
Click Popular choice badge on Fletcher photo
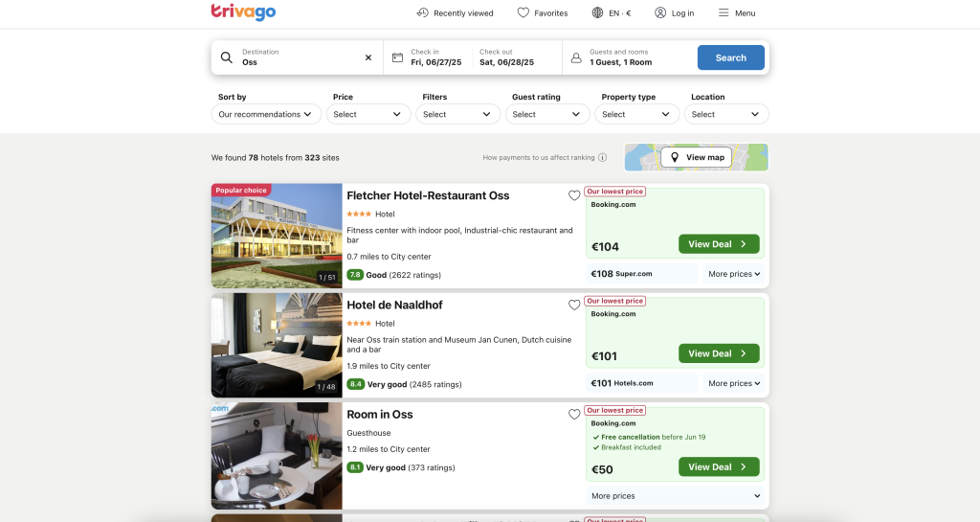[240, 190]
